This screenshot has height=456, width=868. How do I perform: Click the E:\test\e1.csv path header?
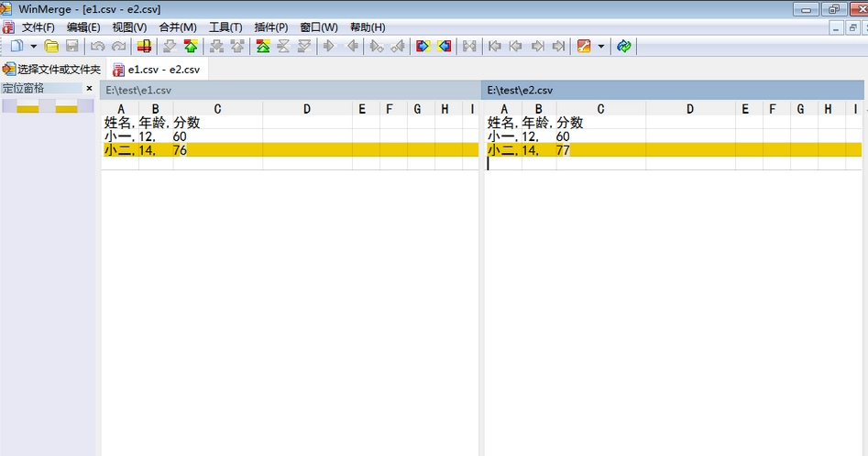click(290, 90)
